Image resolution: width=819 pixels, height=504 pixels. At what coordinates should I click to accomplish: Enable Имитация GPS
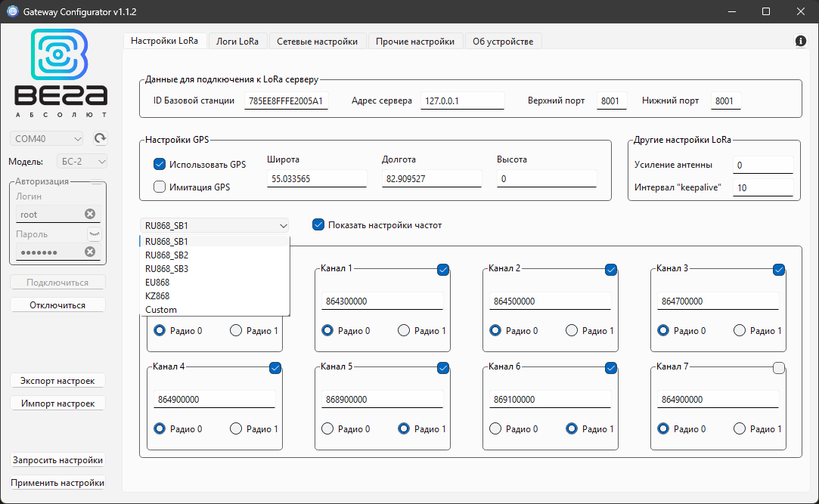tap(159, 185)
